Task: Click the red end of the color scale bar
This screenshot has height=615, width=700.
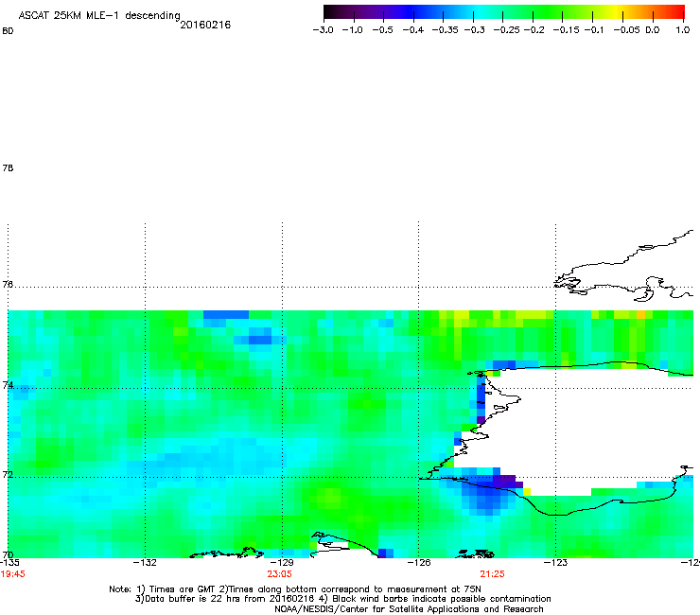Action: (x=677, y=11)
